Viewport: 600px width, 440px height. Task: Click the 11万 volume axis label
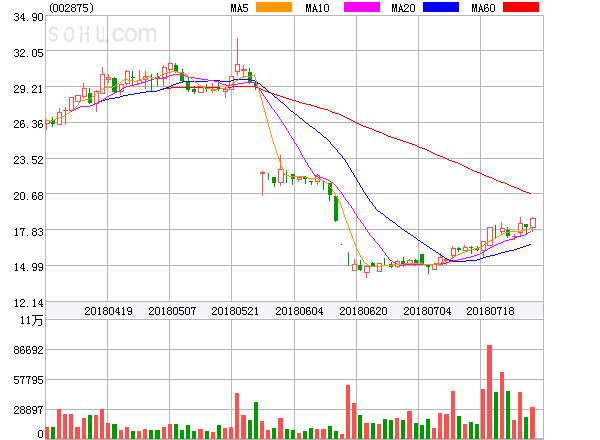click(x=31, y=320)
